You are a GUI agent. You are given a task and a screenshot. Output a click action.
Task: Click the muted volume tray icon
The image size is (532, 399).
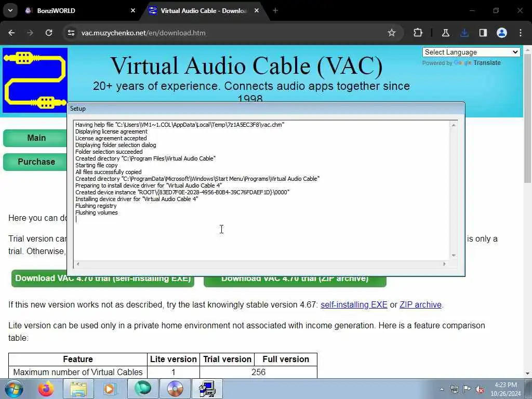(480, 390)
